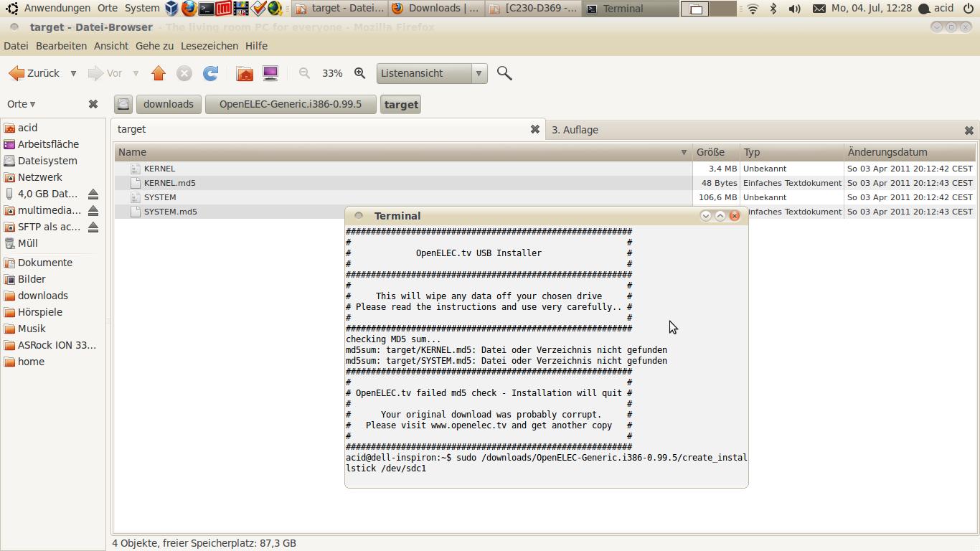
Task: Sort files by Änderungsdatum column
Action: point(910,152)
